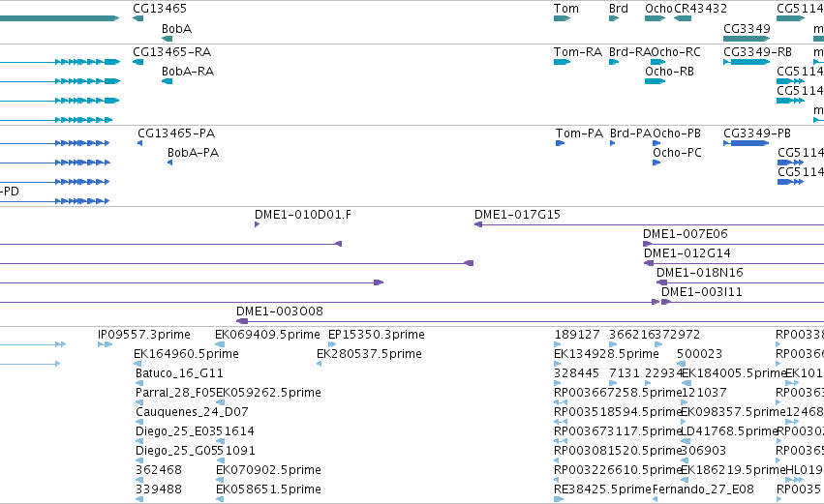Click the CG13465 gene label
The width and height of the screenshot is (824, 504).
[160, 9]
